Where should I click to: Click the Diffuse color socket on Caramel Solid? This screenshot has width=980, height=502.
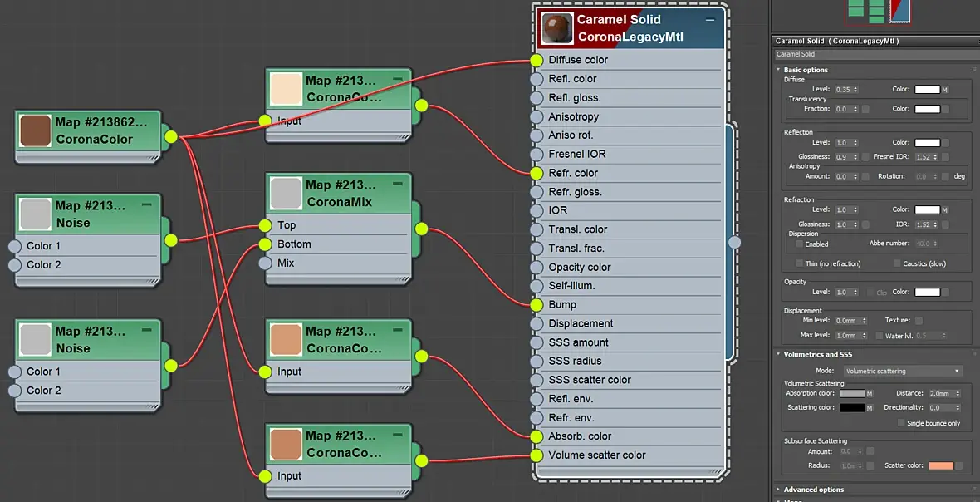(x=537, y=60)
